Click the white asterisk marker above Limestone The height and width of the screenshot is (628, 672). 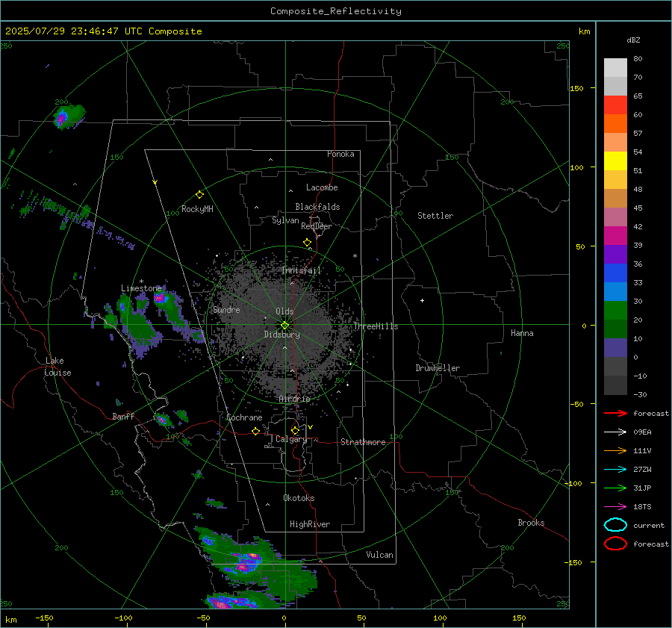click(x=141, y=282)
